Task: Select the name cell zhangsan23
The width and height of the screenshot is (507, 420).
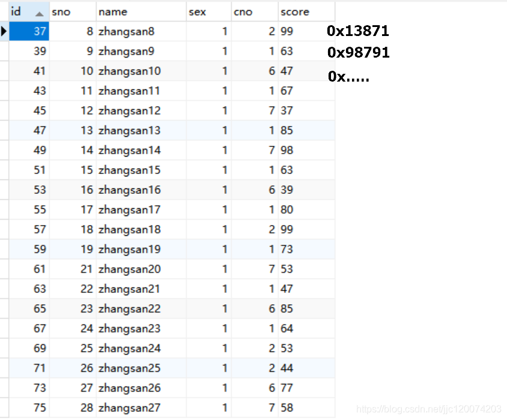Action: (x=141, y=328)
